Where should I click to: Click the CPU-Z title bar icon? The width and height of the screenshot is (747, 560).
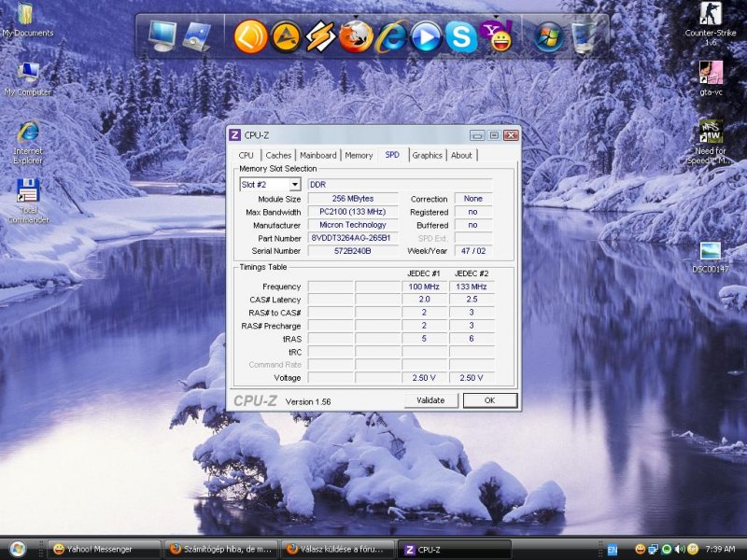tap(234, 135)
